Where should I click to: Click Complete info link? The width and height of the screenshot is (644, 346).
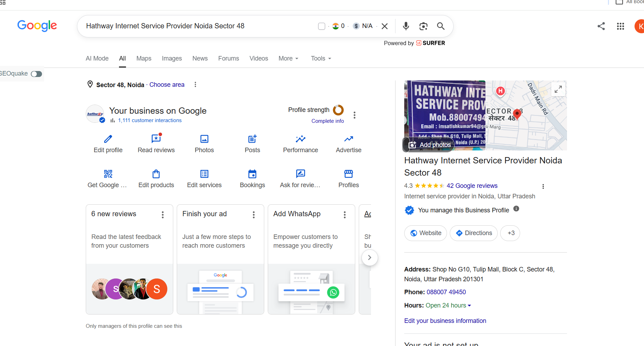328,121
